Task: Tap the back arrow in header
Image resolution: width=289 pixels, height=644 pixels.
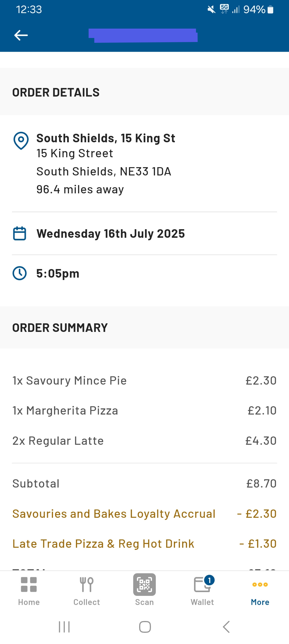Action: click(21, 35)
